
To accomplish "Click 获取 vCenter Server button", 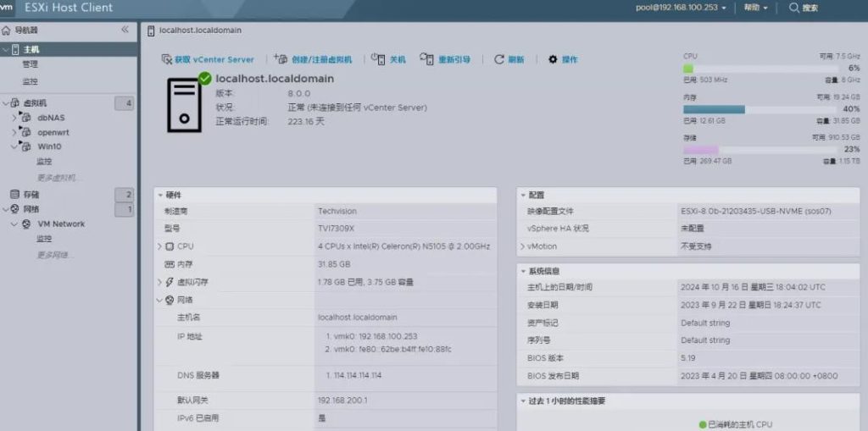I will tap(208, 59).
